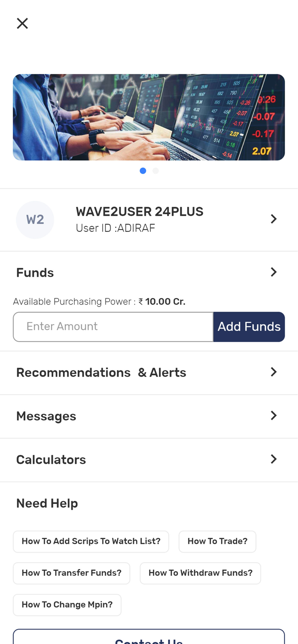This screenshot has width=298, height=644.
Task: Open profile details via chevron beside WAVE2USER 24PLUS
Action: pos(273,219)
